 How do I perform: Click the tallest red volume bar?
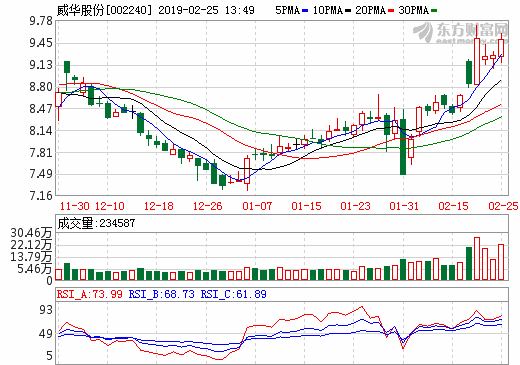click(x=477, y=259)
